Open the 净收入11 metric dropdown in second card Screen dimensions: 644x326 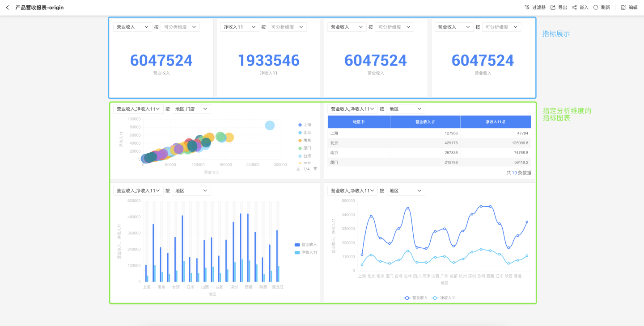tap(240, 27)
